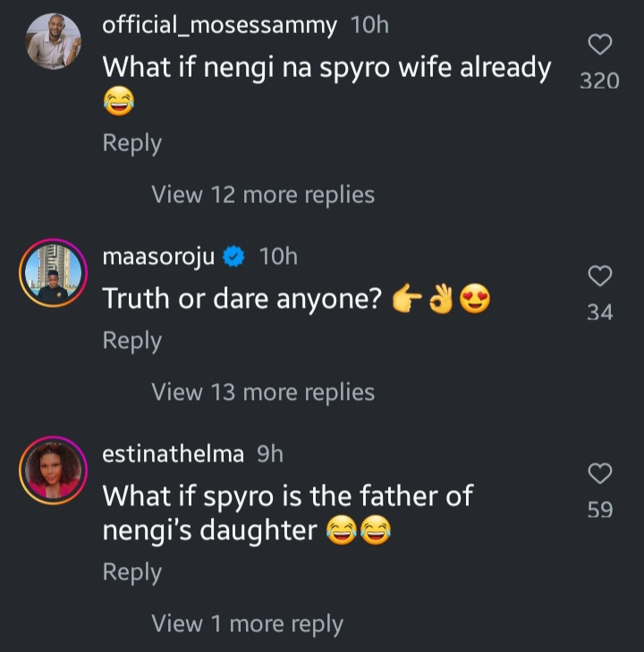Viewport: 644px width, 652px height.
Task: Like maasoroju's Truth or dare comment
Action: pos(600,276)
